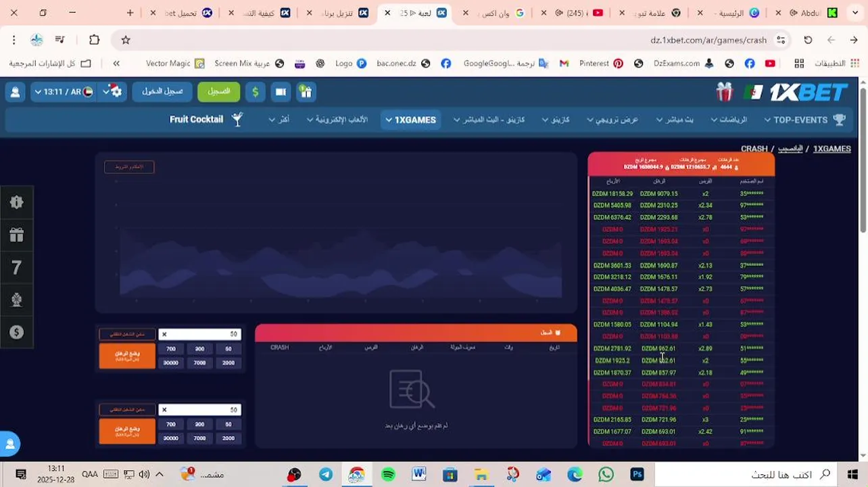868x487 pixels.
Task: Click the orange place bet button in upper panel
Action: coord(127,356)
